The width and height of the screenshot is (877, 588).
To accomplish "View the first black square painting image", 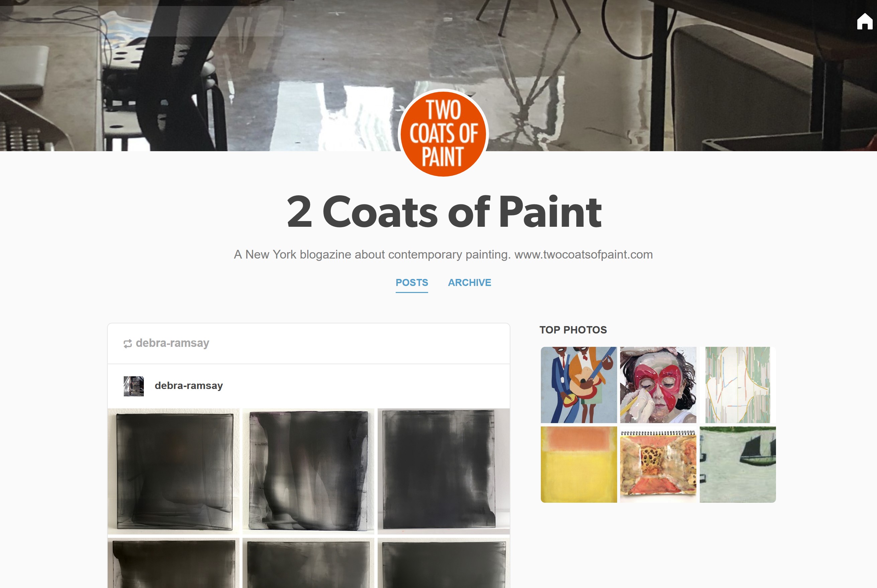I will 174,471.
